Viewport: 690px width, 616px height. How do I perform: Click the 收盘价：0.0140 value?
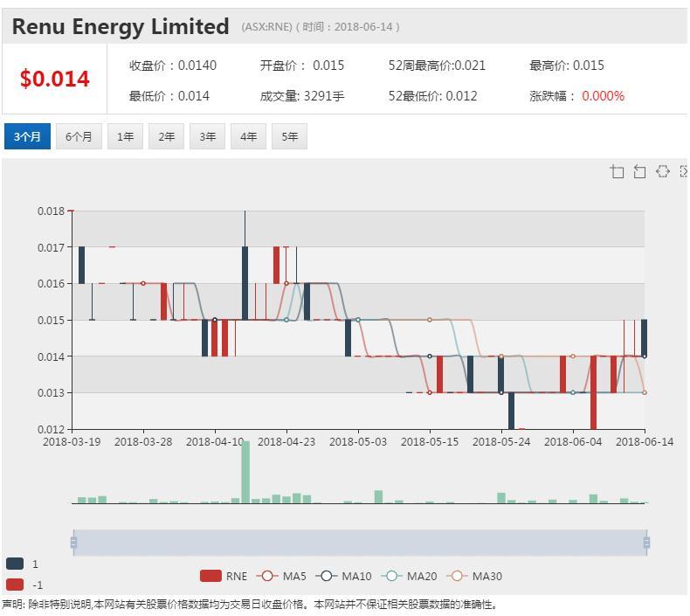click(x=173, y=66)
